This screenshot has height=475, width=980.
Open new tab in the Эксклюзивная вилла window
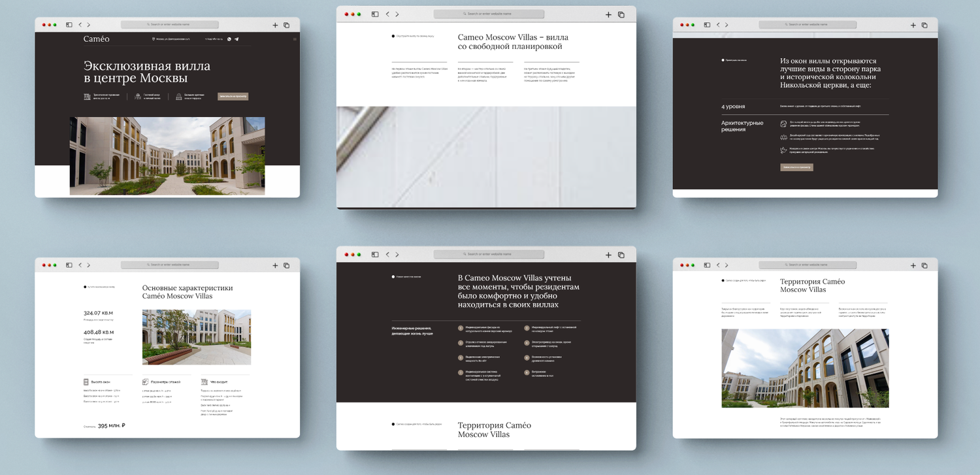click(275, 25)
